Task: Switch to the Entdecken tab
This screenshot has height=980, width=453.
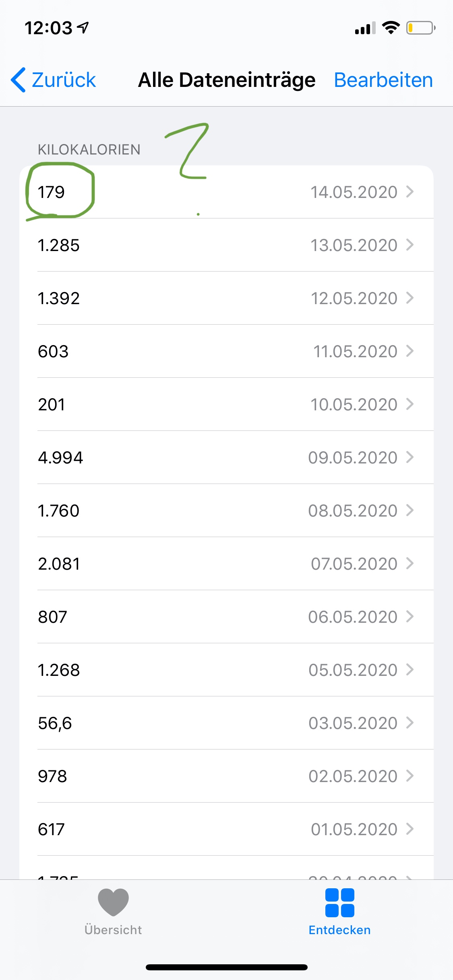Action: (339, 911)
